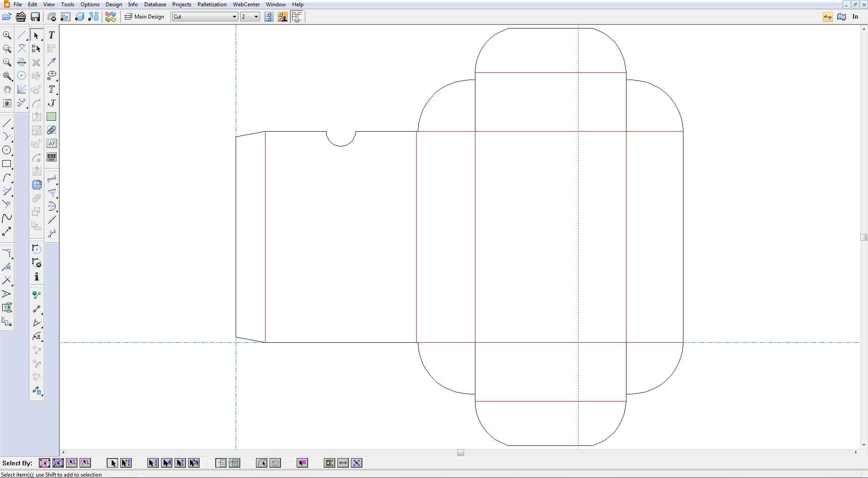
Task: Click the blue layered-squares tool icon
Action: tap(37, 185)
